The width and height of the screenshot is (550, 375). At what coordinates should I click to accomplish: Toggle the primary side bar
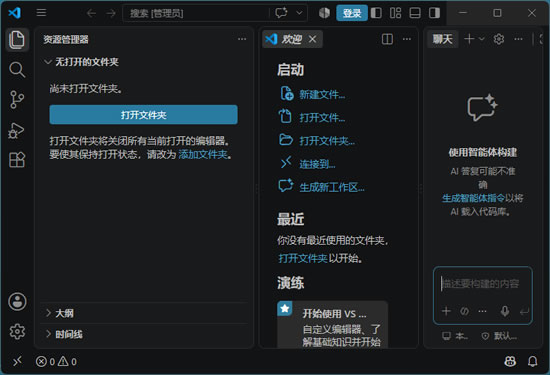tap(376, 13)
